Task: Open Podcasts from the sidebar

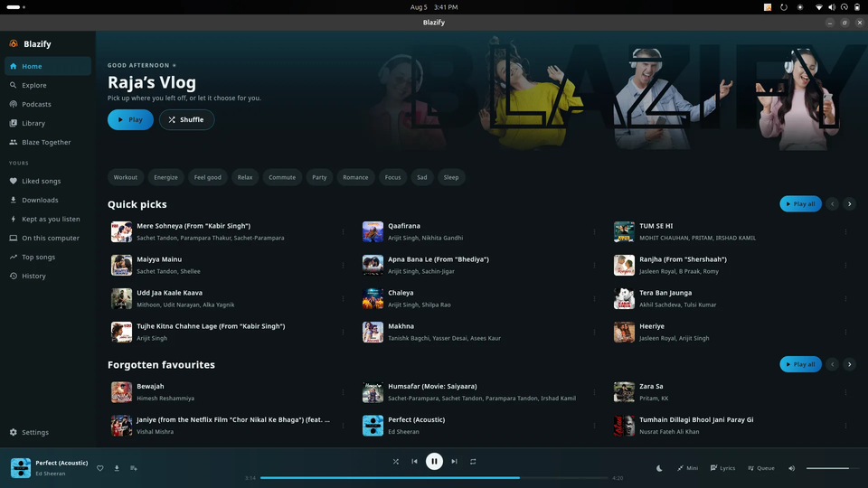Action: 48,104
